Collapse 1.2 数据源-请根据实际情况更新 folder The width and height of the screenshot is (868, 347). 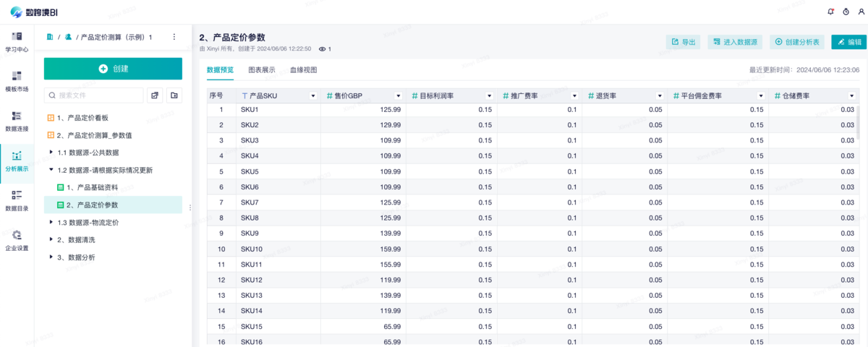pyautogui.click(x=51, y=170)
